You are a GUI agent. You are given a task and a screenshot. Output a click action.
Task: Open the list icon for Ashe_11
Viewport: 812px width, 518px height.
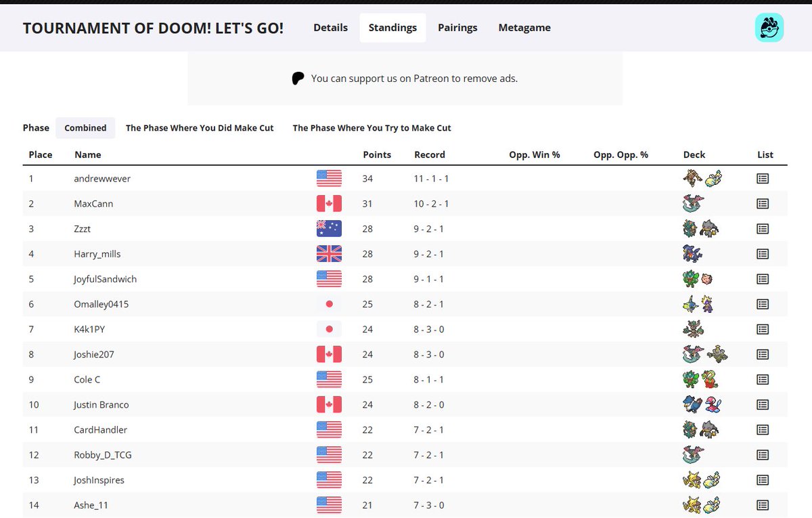763,504
